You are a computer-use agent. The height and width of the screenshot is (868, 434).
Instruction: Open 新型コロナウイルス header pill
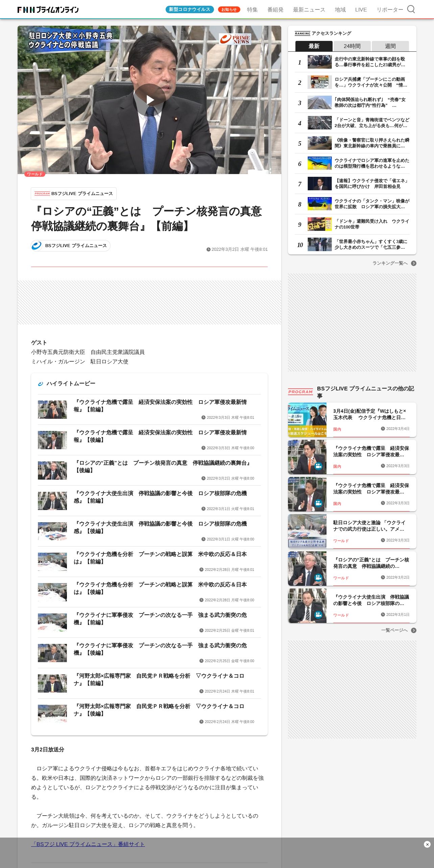click(190, 9)
